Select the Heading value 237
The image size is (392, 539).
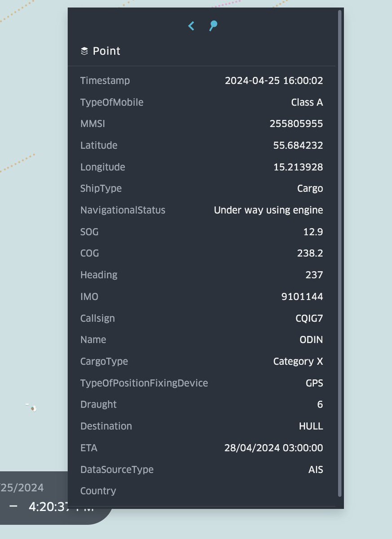tap(314, 275)
